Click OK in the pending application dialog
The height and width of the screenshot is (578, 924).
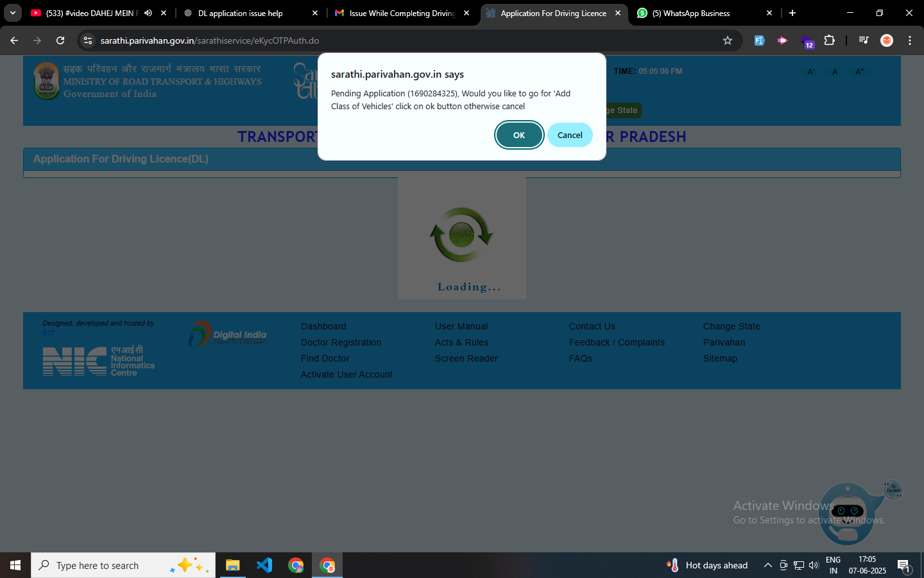(518, 135)
